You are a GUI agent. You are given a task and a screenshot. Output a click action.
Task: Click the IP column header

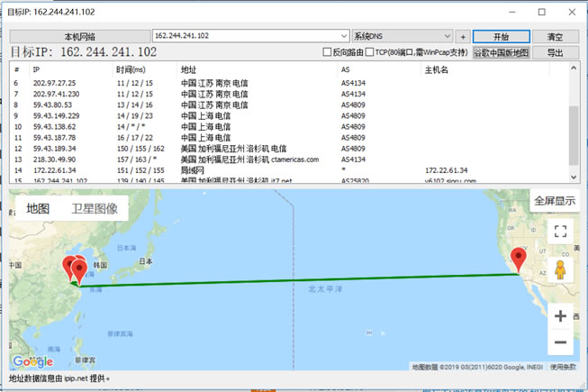(70, 69)
